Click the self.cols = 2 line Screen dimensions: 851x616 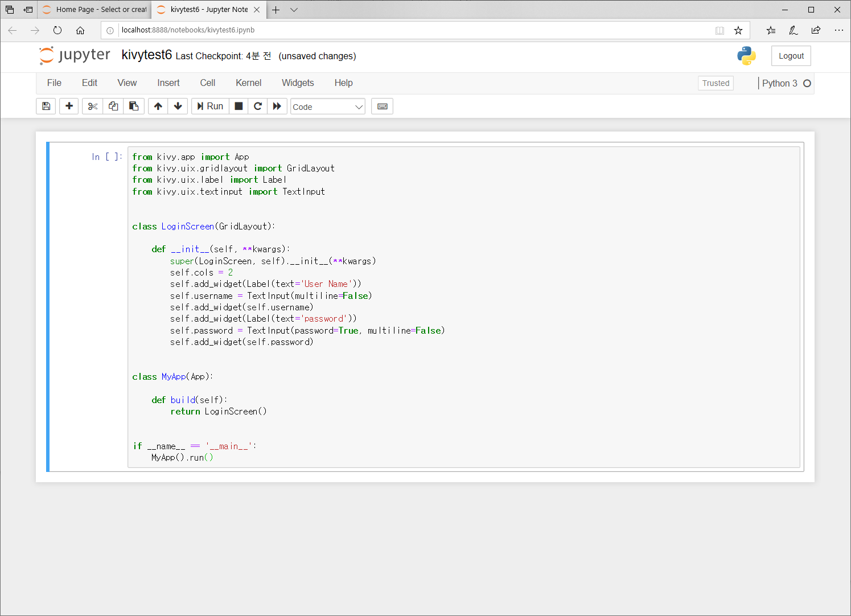(x=202, y=273)
